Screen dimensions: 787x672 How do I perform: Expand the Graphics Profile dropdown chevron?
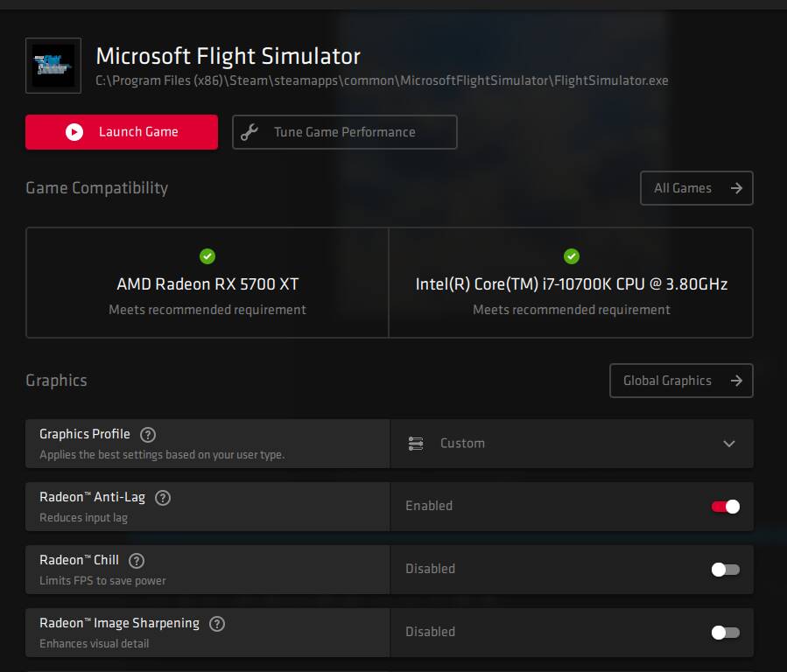(x=728, y=444)
